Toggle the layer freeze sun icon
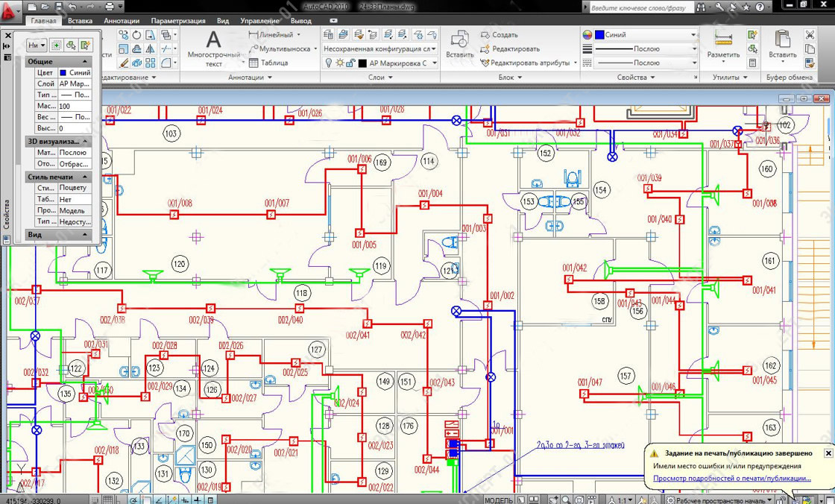Viewport: 835px width, 504px height. click(x=339, y=63)
